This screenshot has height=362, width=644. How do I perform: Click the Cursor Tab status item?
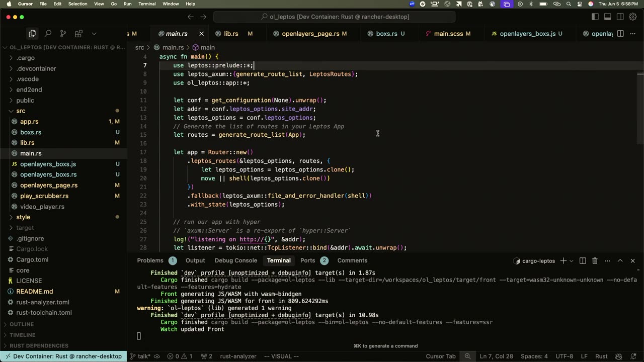(x=440, y=356)
